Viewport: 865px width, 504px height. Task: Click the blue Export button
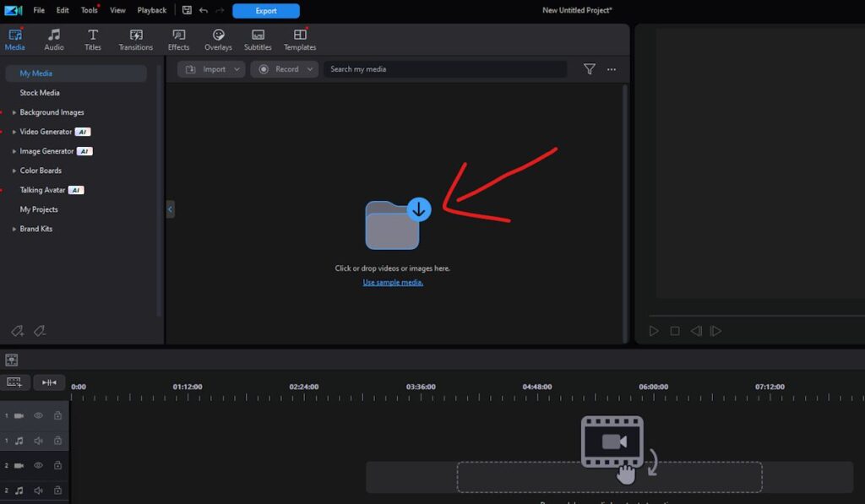[266, 11]
